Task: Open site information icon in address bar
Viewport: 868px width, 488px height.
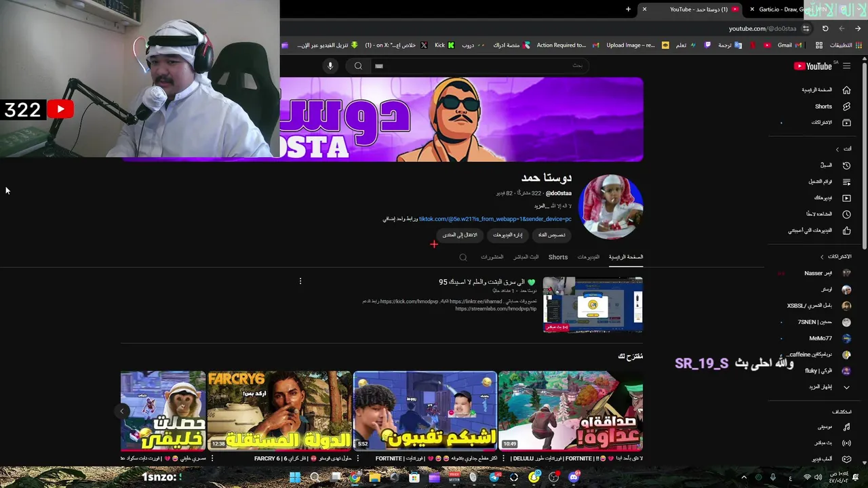Action: coord(806,28)
